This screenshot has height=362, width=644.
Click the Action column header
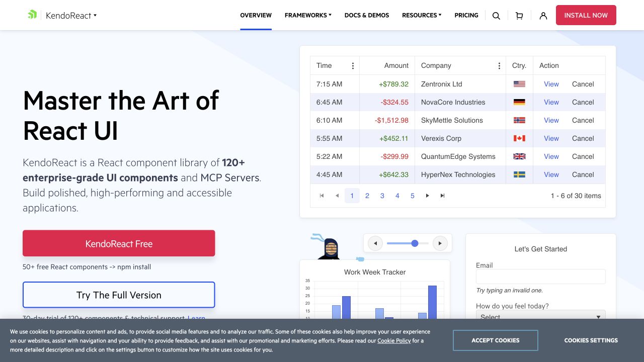(569, 66)
